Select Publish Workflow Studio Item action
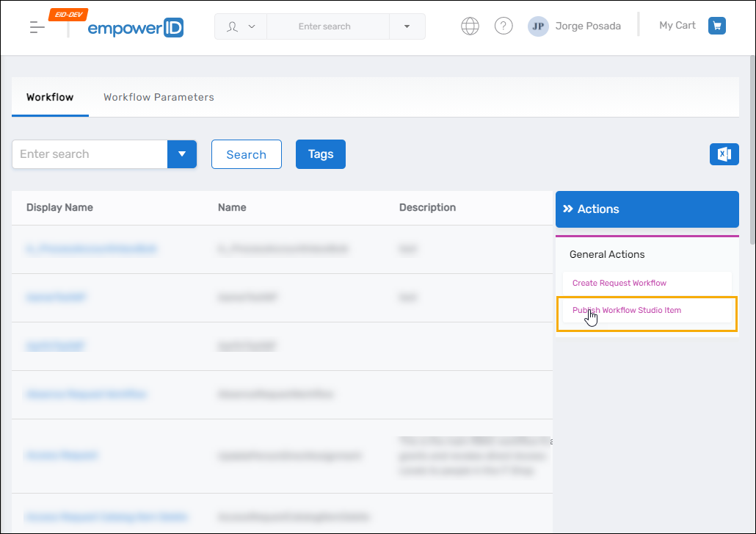 pos(626,310)
